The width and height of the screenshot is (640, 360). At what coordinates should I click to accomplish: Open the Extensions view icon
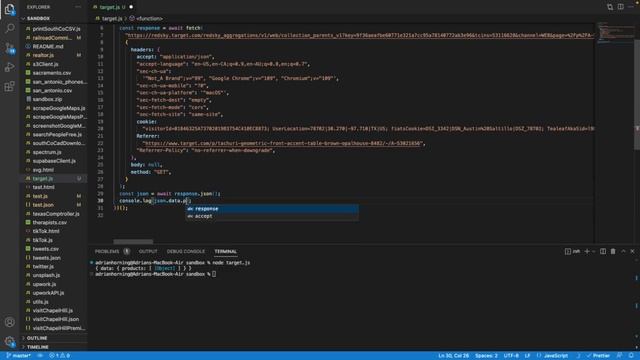pos(9,86)
